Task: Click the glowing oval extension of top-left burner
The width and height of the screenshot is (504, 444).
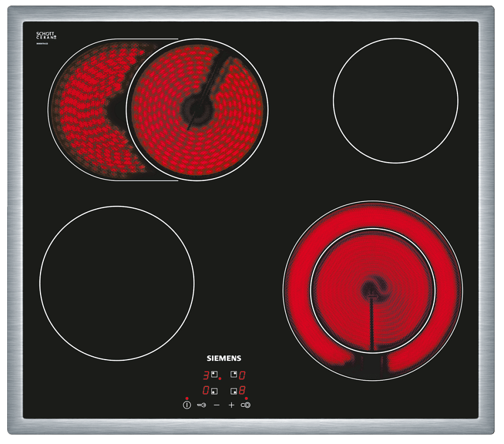Action: click(83, 110)
